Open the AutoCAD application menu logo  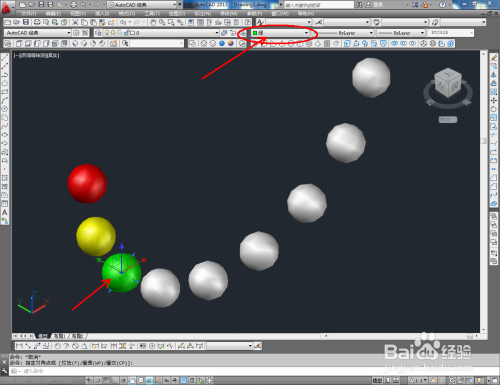(6, 7)
